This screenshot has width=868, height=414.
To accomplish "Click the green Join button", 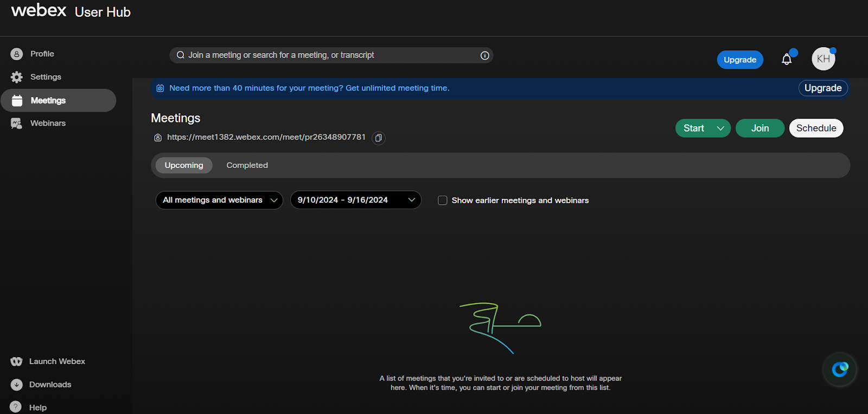I will click(760, 128).
